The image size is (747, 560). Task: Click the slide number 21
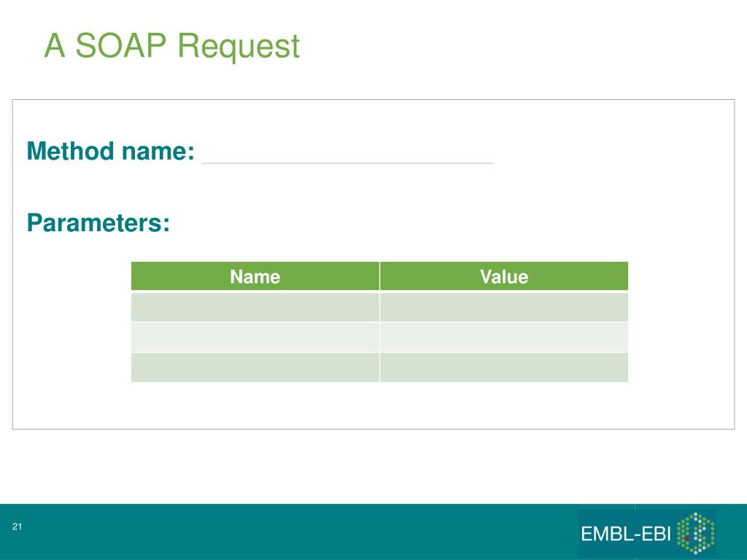click(18, 526)
